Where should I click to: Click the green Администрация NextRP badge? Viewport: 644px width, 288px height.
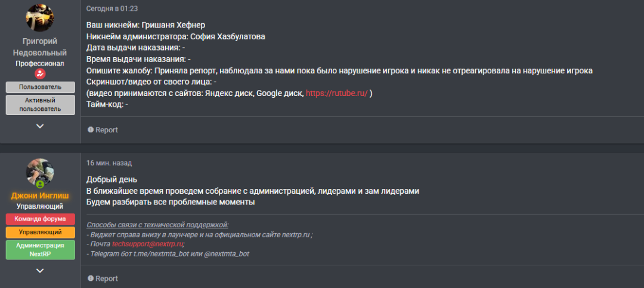[x=40, y=250]
